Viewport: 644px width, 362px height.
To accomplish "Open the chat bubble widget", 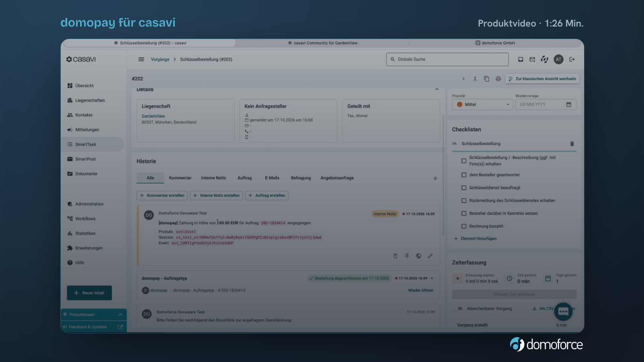I will coord(563,312).
